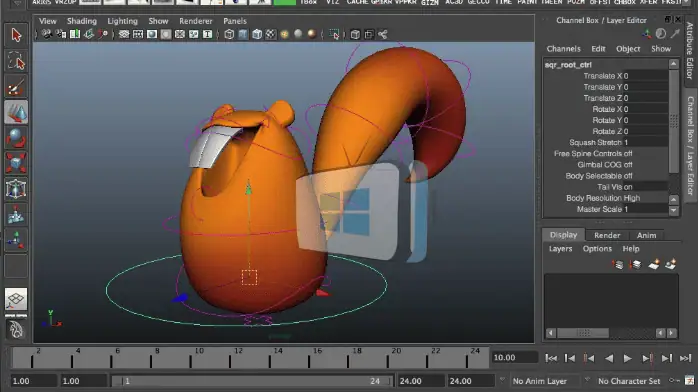Viewport: 698px width, 392px height.
Task: Switch to the Render layer tab
Action: (x=607, y=235)
